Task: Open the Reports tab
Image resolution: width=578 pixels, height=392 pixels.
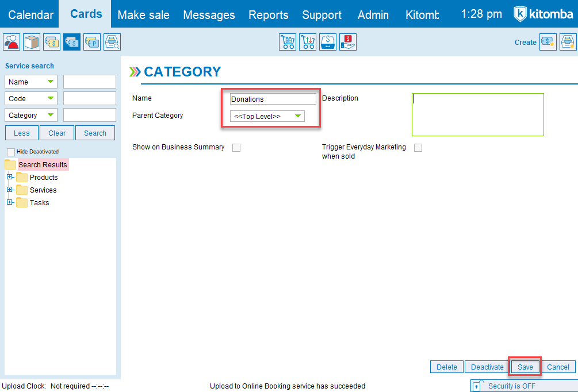Action: [x=269, y=15]
